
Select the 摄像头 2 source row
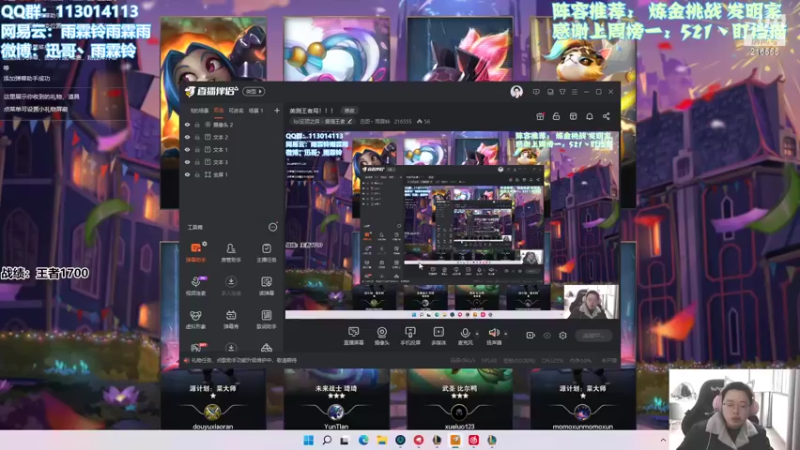coord(232,124)
